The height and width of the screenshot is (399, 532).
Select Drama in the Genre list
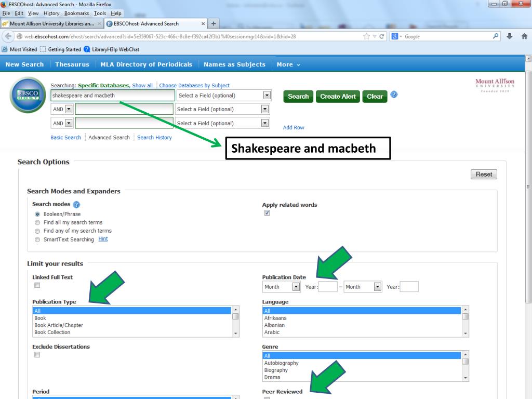(272, 377)
